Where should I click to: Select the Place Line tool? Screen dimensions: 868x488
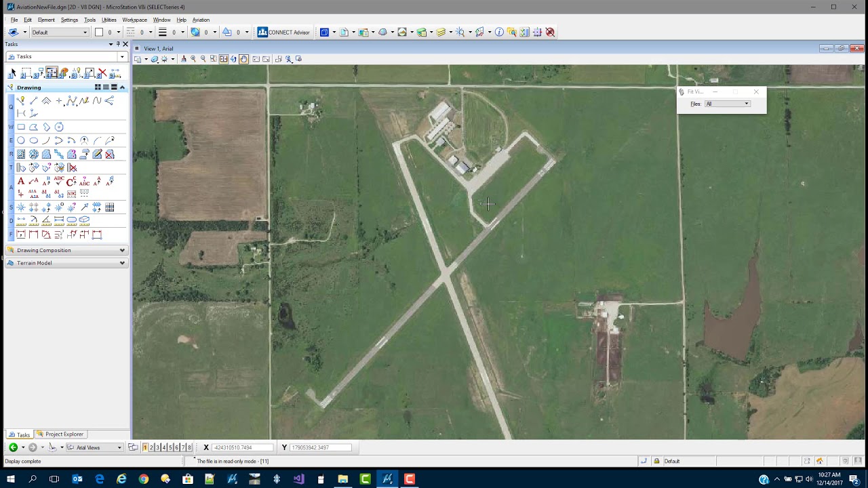pyautogui.click(x=33, y=100)
